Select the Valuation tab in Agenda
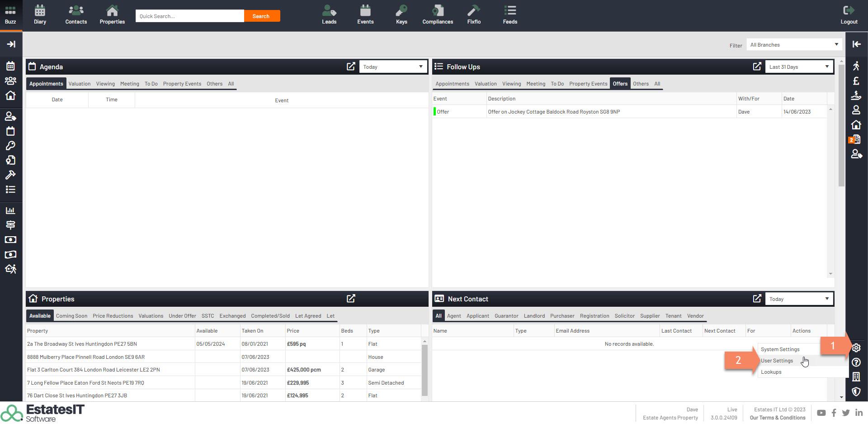 point(80,84)
